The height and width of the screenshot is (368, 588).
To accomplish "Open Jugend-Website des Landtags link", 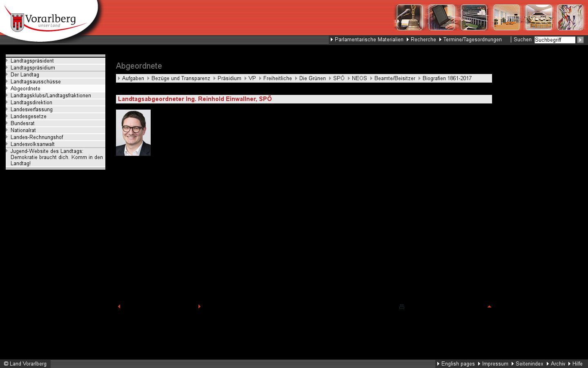I will [x=56, y=157].
